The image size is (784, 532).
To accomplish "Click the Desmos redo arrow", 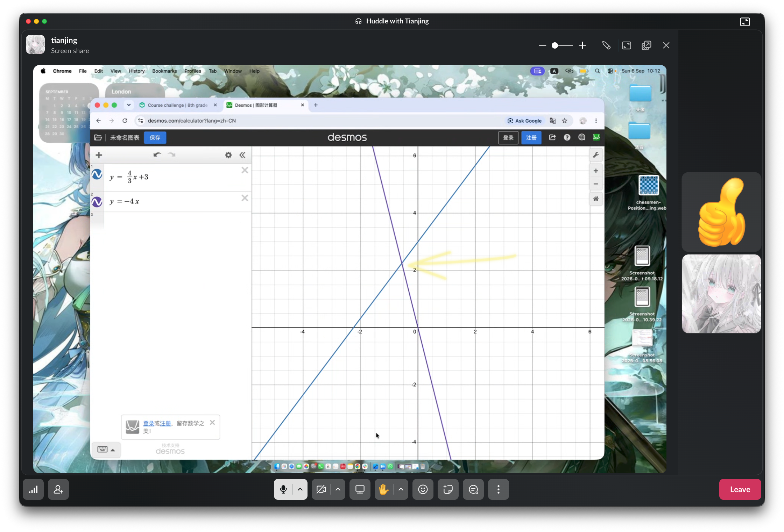I will click(171, 155).
